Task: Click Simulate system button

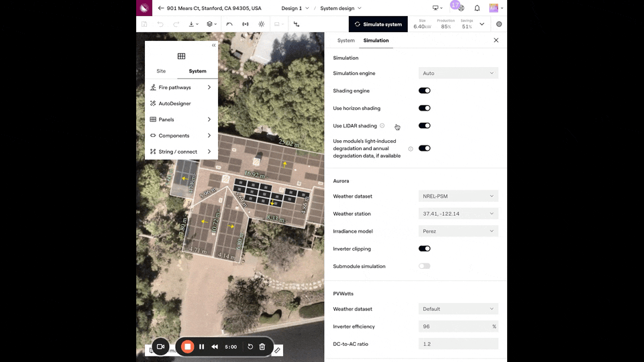Action: click(378, 24)
